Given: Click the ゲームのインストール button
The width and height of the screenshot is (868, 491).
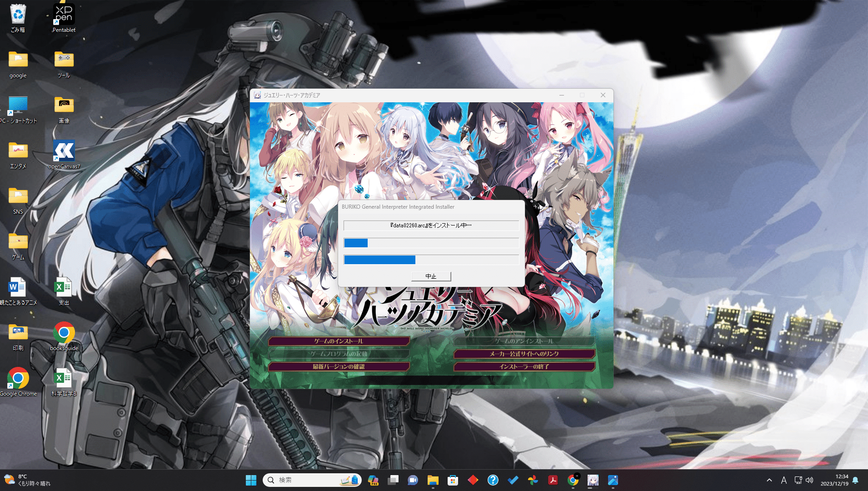Looking at the screenshot, I should click(x=339, y=341).
